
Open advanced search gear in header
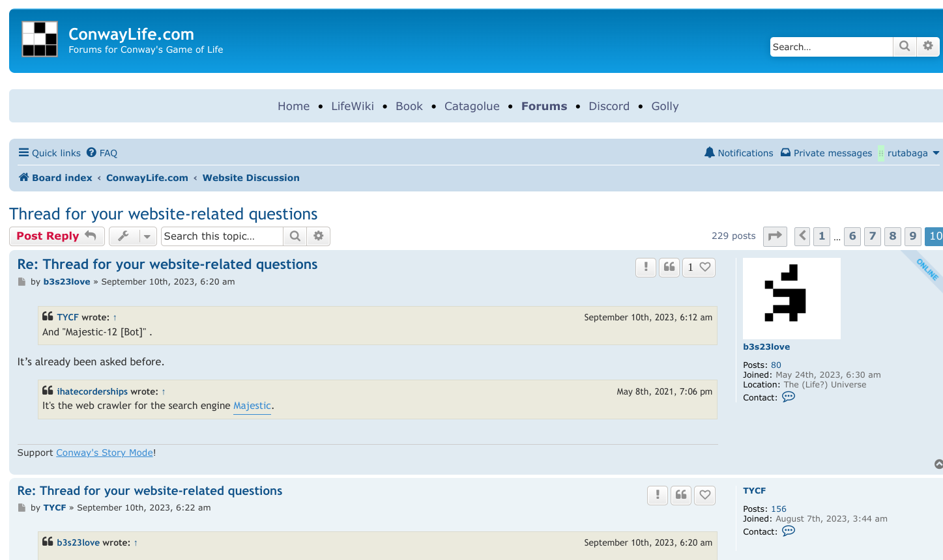point(928,46)
